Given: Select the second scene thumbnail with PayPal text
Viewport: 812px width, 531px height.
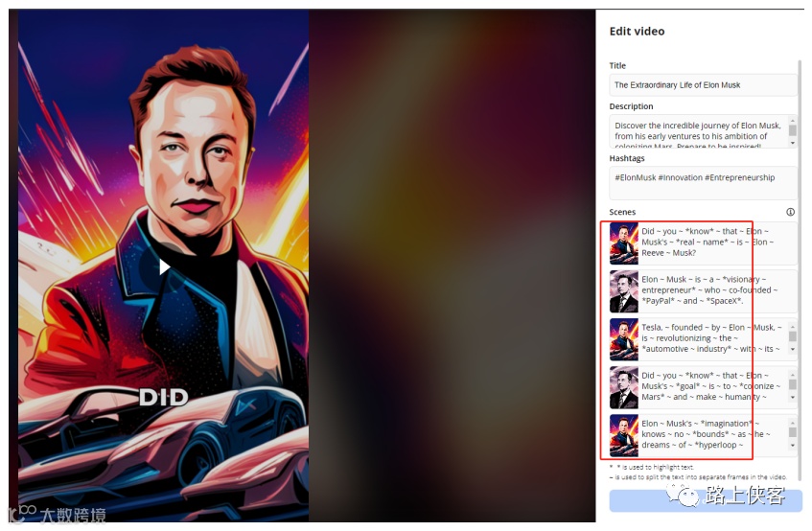Looking at the screenshot, I should click(x=623, y=291).
